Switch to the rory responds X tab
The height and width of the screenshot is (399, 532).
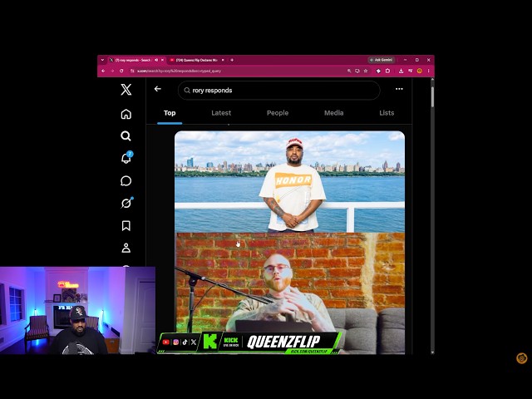point(133,60)
